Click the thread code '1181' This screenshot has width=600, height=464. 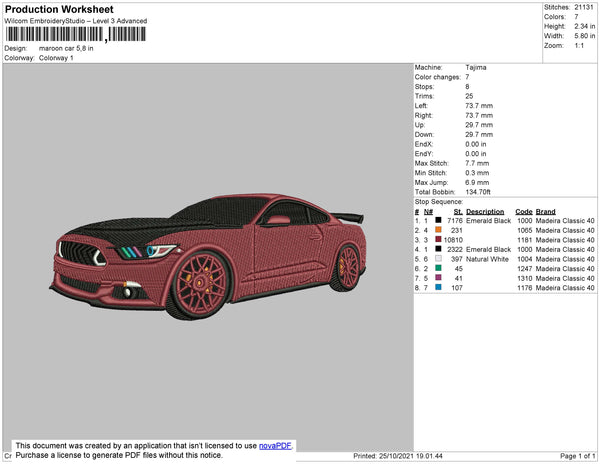pyautogui.click(x=525, y=240)
